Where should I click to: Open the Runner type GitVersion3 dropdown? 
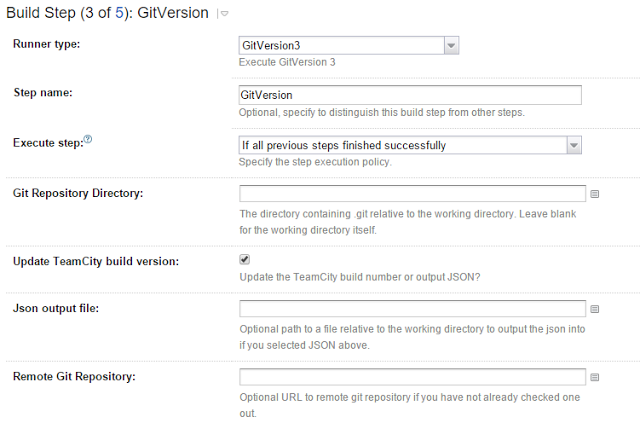pos(349,45)
